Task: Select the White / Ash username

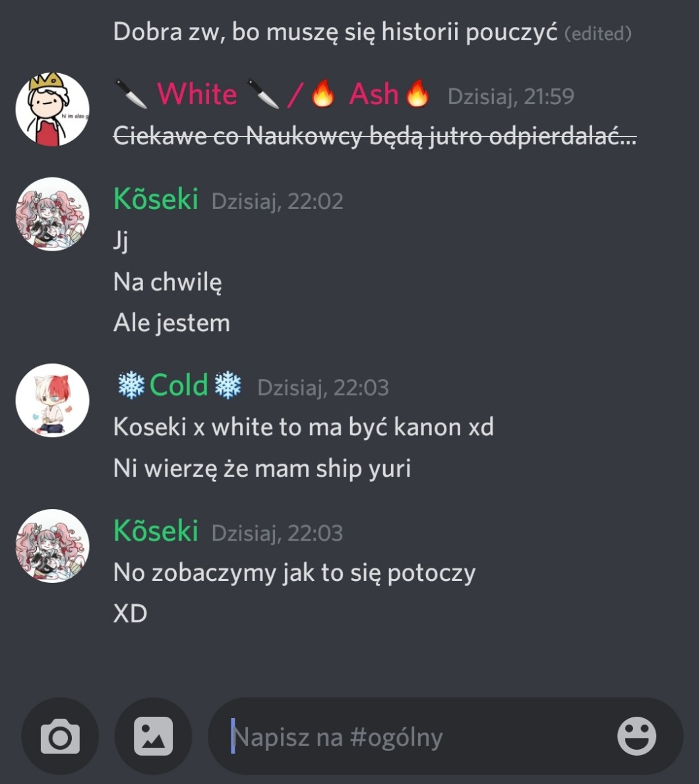Action: coord(272,94)
